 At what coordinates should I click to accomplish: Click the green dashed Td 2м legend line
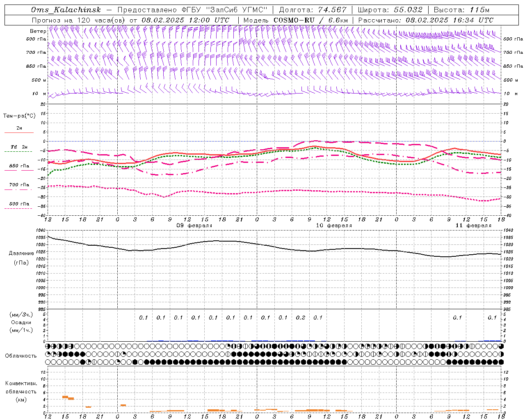click(18, 152)
